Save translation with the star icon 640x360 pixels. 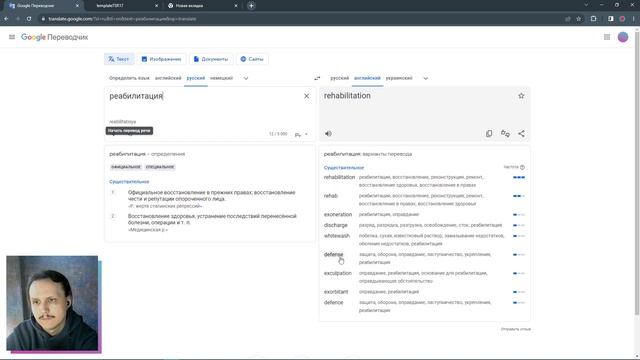pos(521,96)
